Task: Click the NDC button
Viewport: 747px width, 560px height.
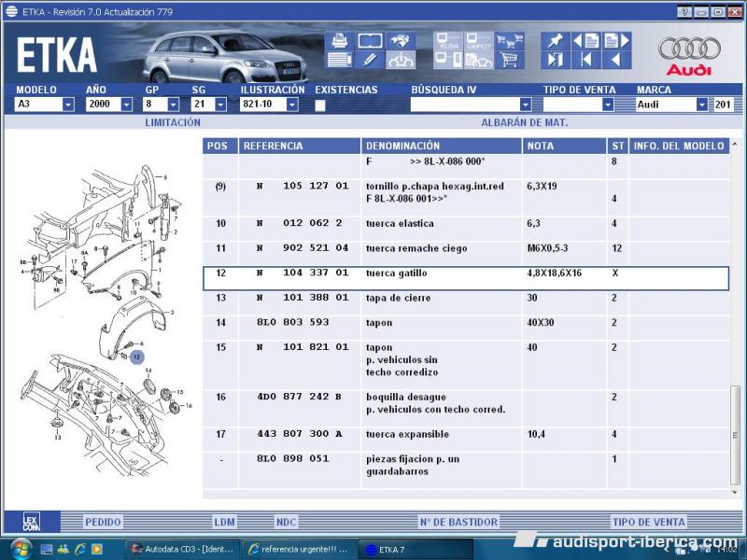Action: (287, 522)
